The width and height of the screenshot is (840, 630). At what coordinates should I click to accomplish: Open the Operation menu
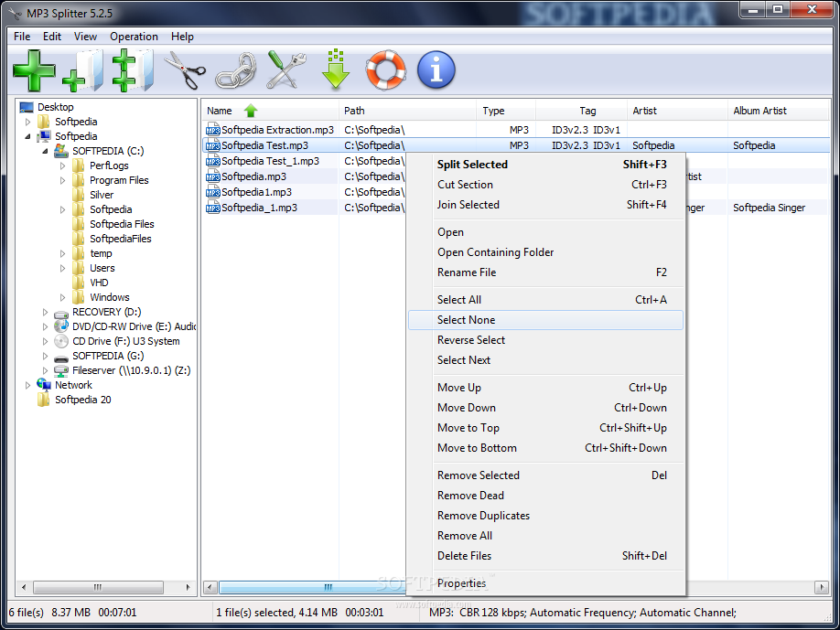[134, 37]
